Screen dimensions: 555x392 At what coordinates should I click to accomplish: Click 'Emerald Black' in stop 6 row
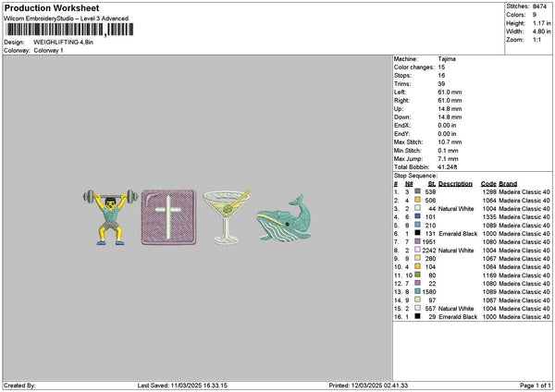(458, 234)
